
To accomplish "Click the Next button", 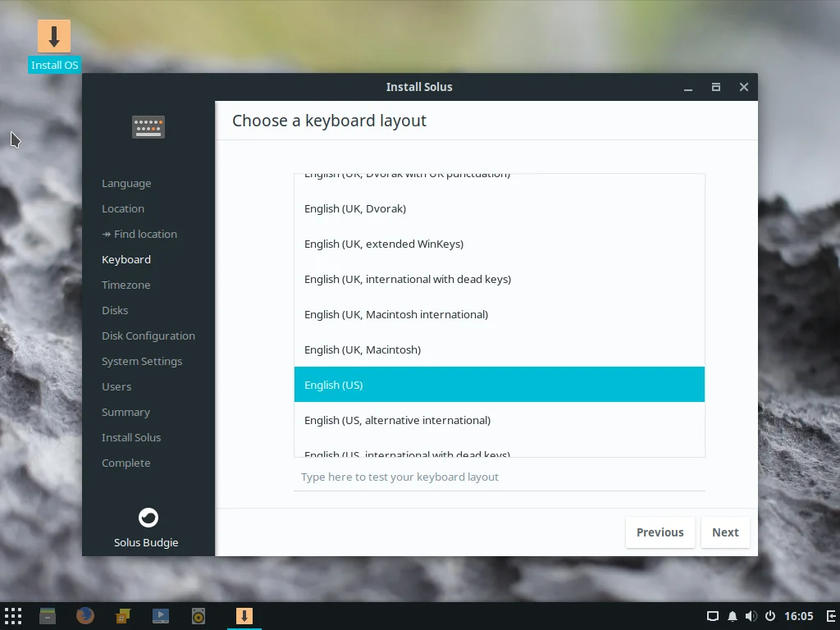I will (725, 532).
